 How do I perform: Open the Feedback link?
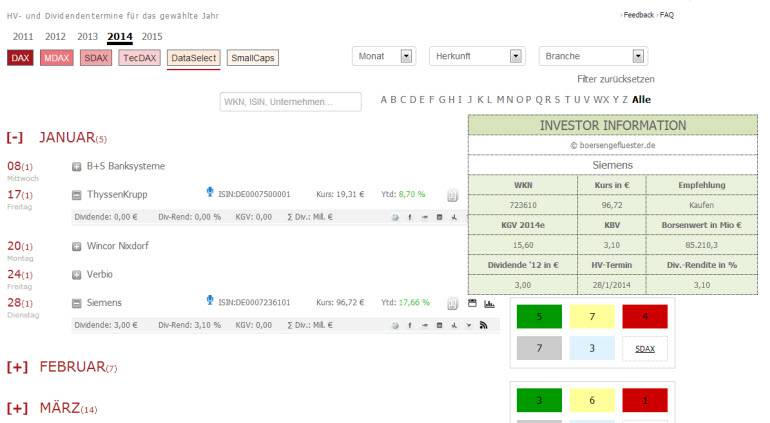[x=638, y=15]
